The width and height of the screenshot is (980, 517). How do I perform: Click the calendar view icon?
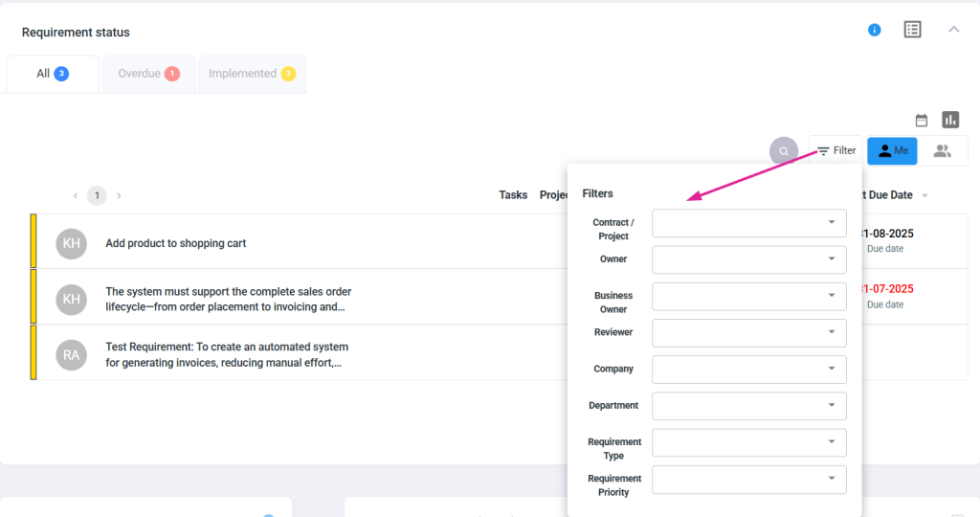click(x=922, y=121)
